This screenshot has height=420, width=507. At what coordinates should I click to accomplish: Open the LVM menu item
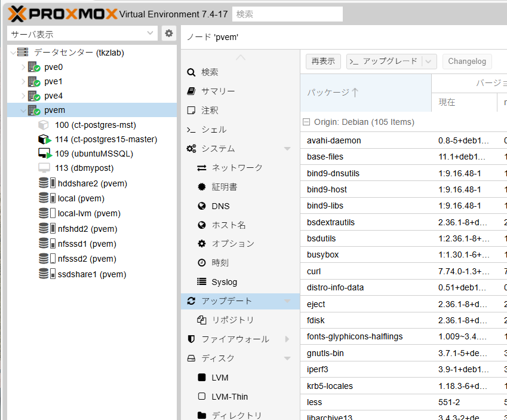(x=240, y=378)
